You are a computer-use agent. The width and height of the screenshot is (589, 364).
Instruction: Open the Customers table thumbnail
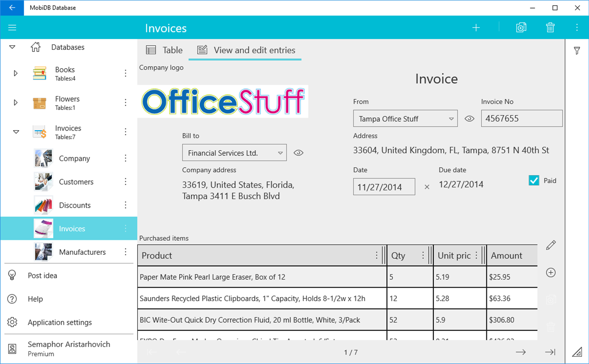coord(44,182)
